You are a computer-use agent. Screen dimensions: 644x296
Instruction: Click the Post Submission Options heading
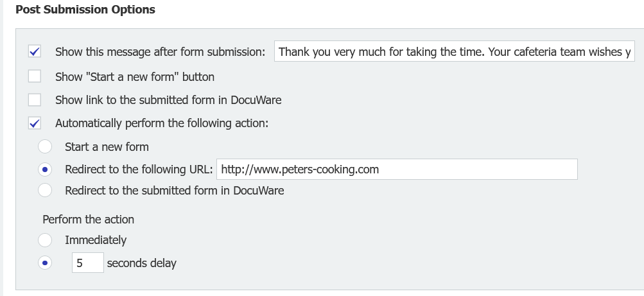click(85, 10)
